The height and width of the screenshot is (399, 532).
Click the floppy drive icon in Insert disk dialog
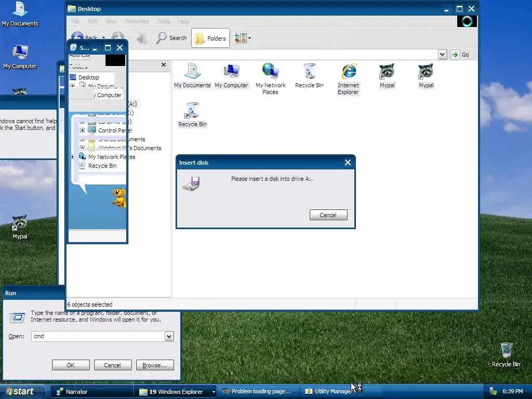pyautogui.click(x=192, y=183)
